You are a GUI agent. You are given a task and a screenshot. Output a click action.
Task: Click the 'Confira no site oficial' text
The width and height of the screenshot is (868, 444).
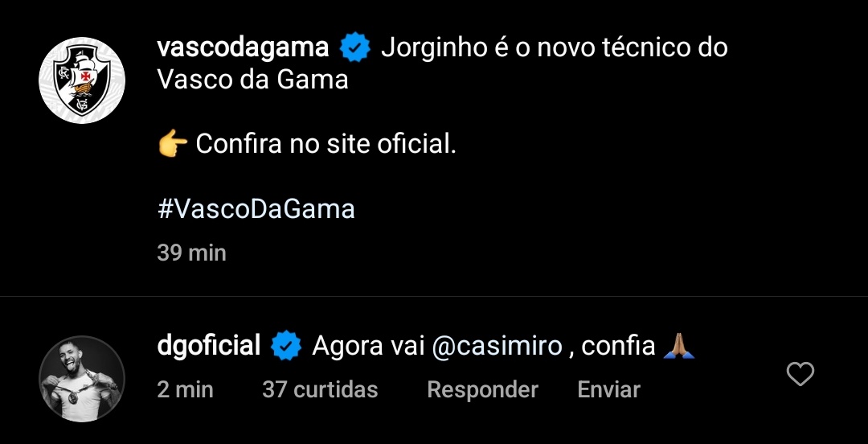pos(325,145)
